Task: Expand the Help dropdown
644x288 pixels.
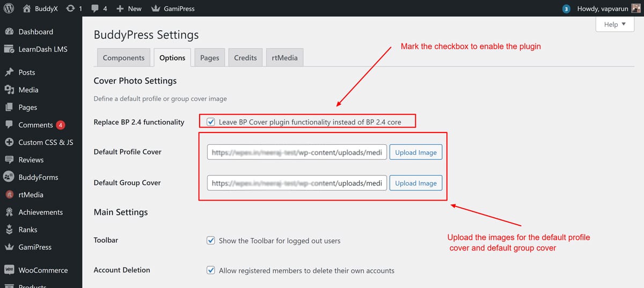Action: pyautogui.click(x=614, y=25)
